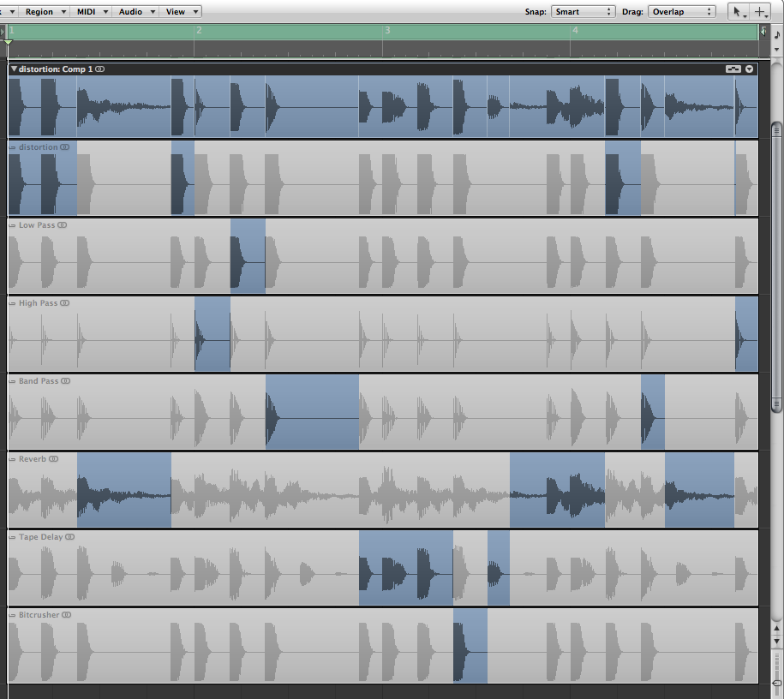Open the Snap mode dropdown set to Smart
Image resolution: width=784 pixels, height=699 pixels.
click(583, 11)
